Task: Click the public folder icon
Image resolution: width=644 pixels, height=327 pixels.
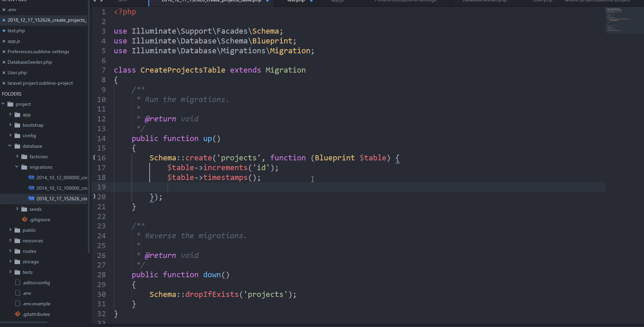Action: pyautogui.click(x=18, y=230)
